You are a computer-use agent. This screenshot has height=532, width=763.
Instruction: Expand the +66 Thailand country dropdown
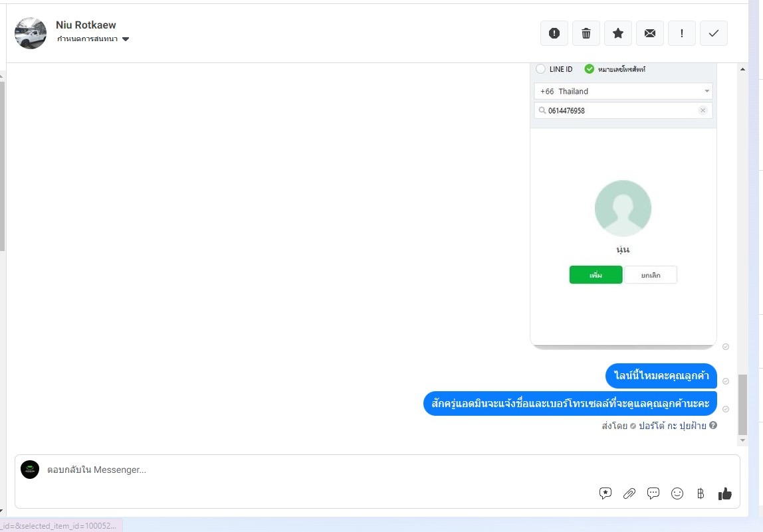(623, 91)
